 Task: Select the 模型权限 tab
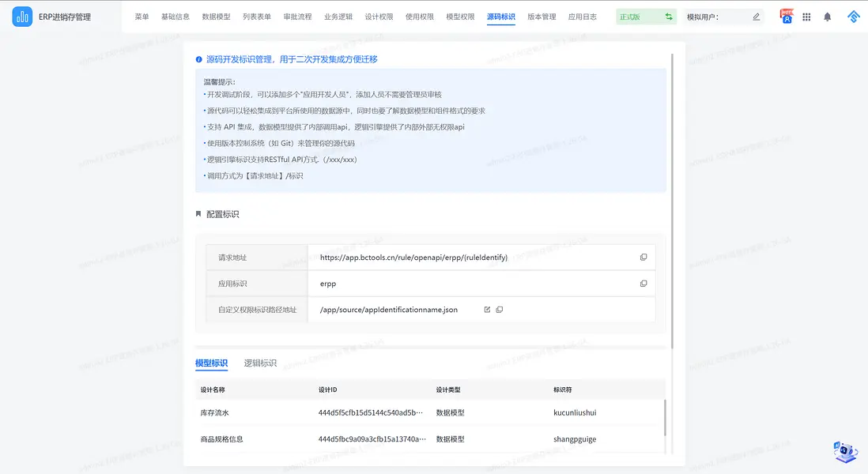[461, 17]
